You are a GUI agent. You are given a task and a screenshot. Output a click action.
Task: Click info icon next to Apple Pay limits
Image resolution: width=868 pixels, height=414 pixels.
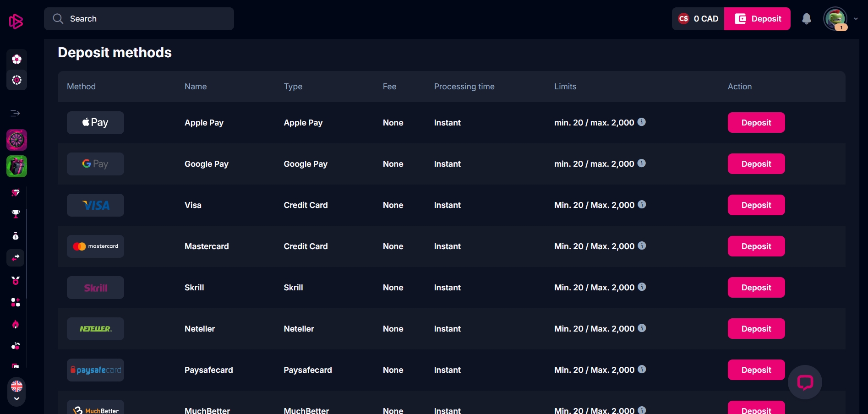(642, 122)
